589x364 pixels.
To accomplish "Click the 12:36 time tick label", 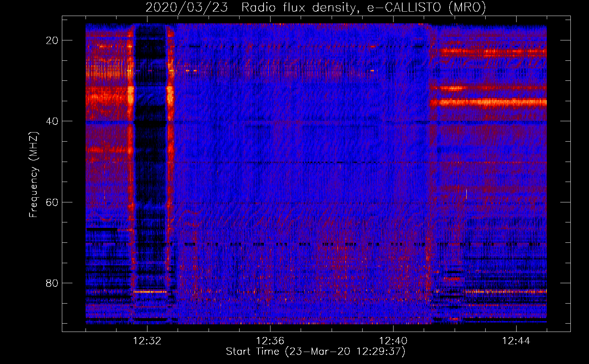I will (270, 341).
